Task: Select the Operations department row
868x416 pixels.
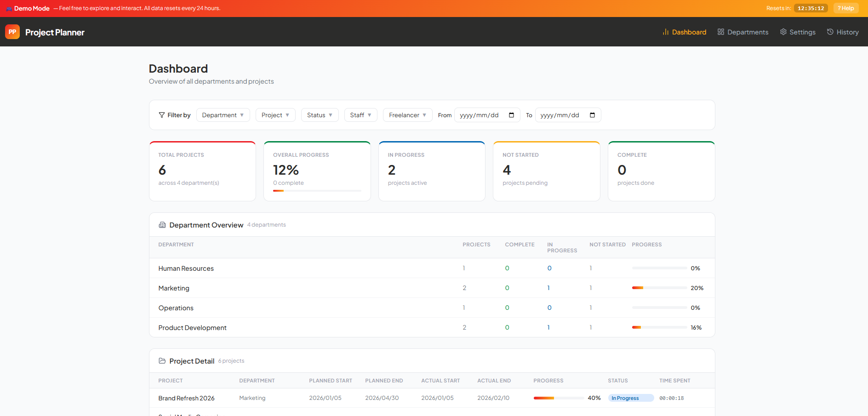Action: tap(432, 308)
